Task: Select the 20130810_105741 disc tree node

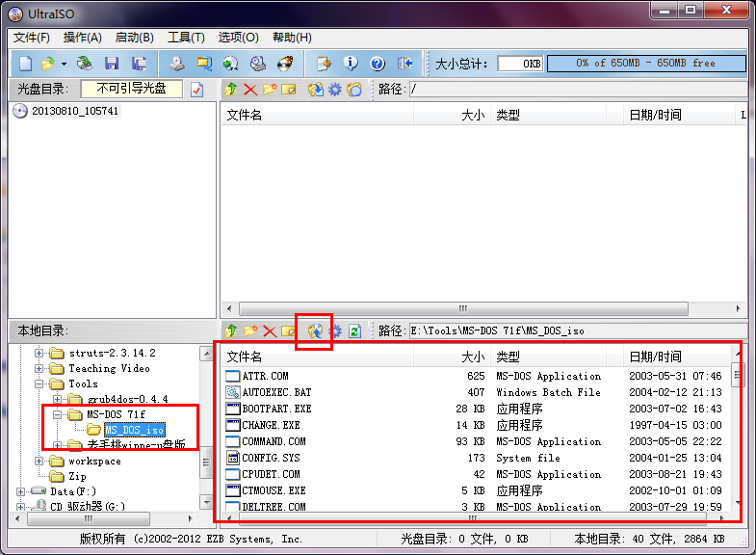Action: [x=75, y=111]
